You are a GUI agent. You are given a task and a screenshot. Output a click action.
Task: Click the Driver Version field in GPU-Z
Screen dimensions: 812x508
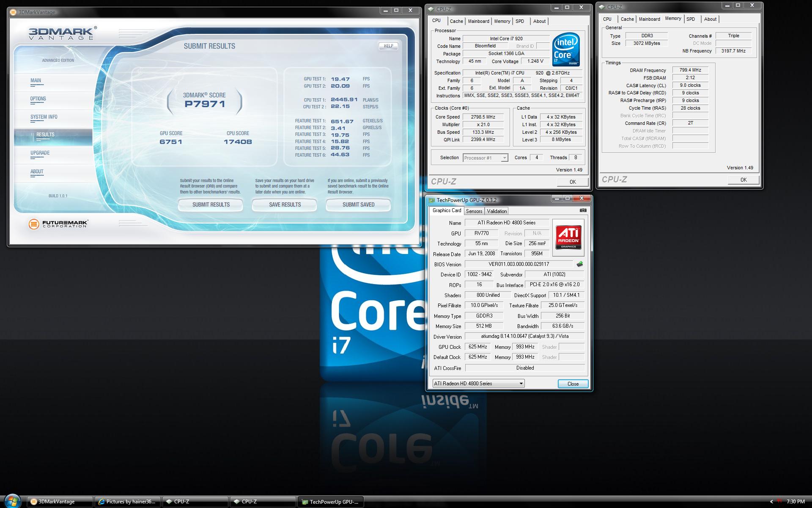tap(525, 336)
